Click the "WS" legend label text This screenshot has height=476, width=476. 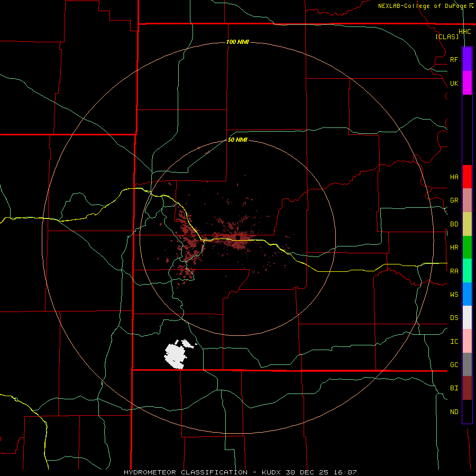(x=454, y=295)
